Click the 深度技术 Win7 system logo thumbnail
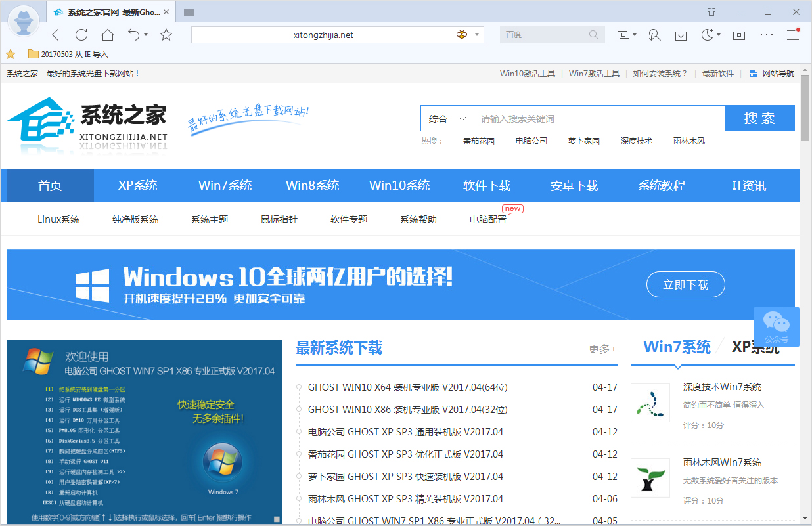Viewport: 812px width, 526px height. [x=650, y=402]
